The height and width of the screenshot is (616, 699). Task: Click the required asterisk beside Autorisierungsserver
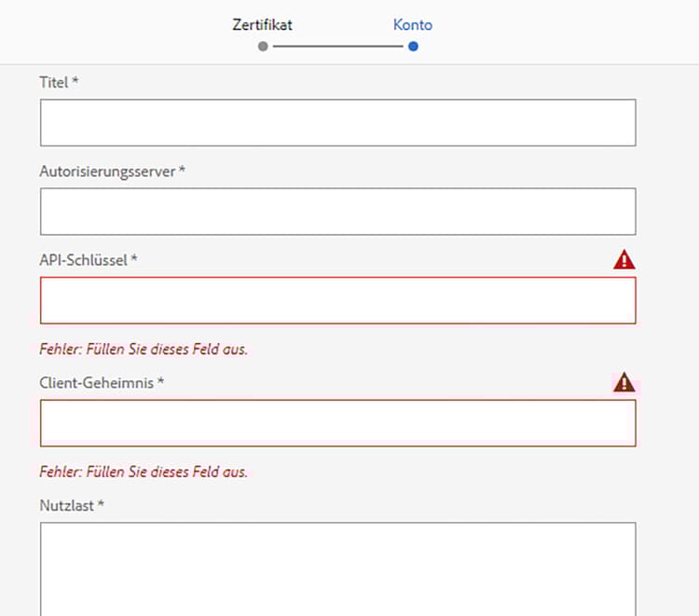point(182,171)
